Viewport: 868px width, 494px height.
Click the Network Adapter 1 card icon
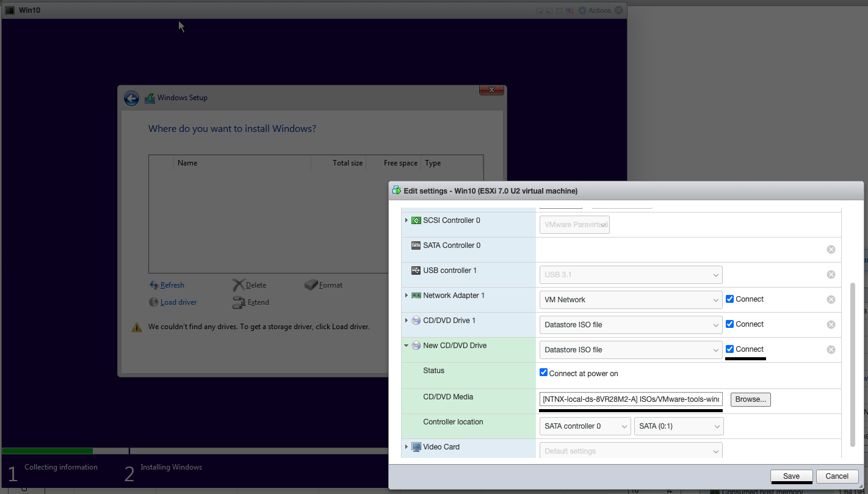416,296
